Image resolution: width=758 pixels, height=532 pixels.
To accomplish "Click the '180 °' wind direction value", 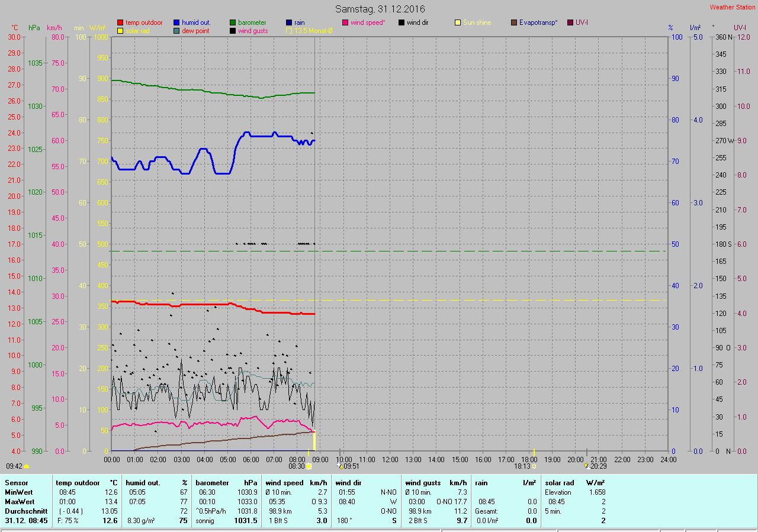I will [346, 521].
